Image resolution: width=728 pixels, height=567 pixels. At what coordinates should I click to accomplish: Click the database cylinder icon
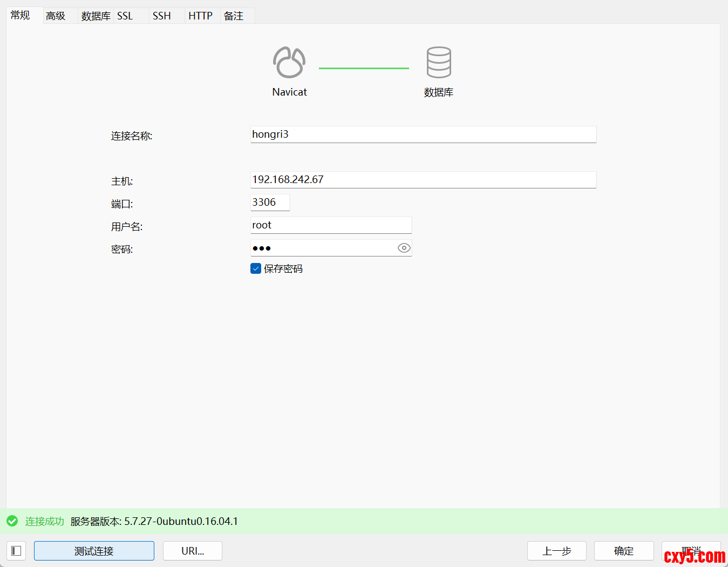point(438,62)
